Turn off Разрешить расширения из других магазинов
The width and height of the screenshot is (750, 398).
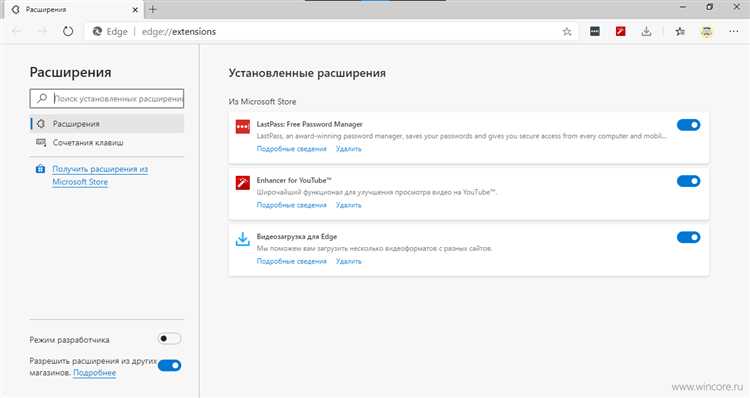pyautogui.click(x=169, y=365)
